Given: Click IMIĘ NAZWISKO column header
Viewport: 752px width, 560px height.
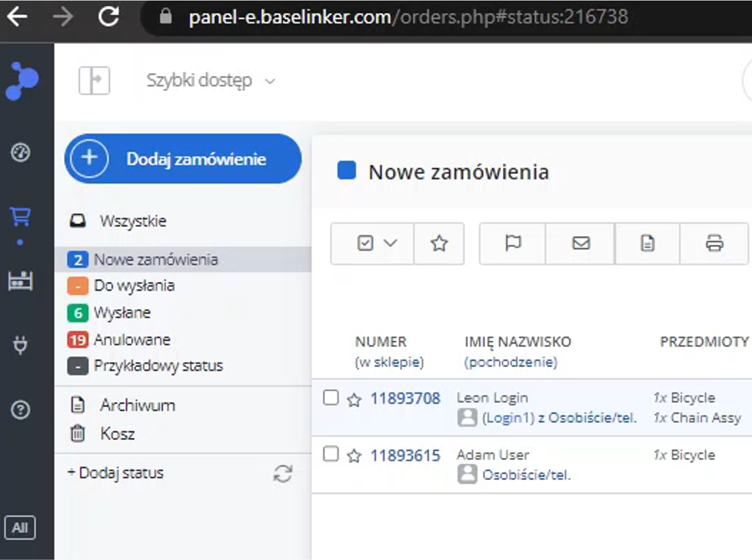Looking at the screenshot, I should [518, 342].
